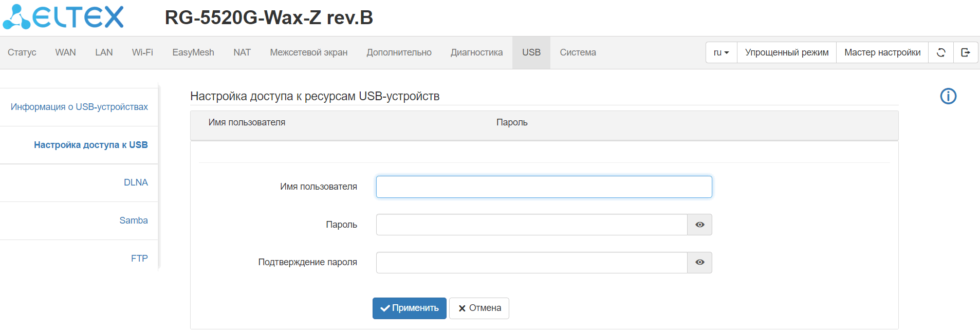Open the WAN menu tab
The width and height of the screenshot is (980, 332).
(65, 52)
